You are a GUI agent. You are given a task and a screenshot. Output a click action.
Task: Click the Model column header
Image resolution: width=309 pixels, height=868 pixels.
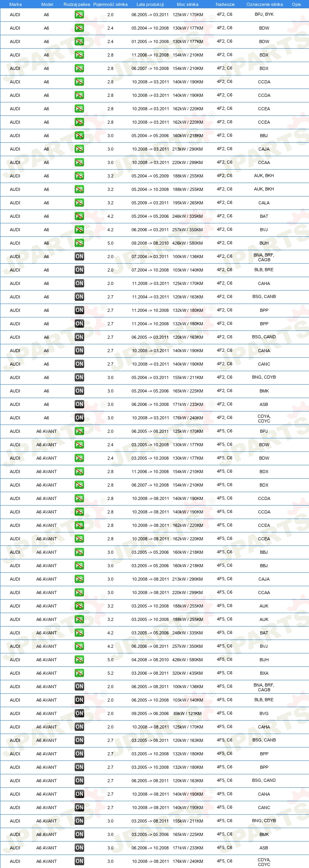[47, 4]
